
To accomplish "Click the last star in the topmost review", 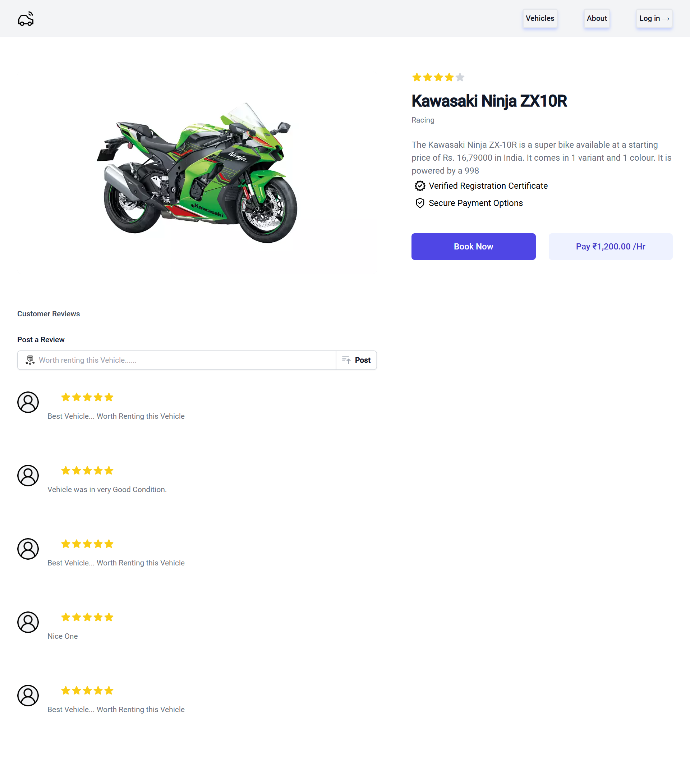I will click(x=109, y=397).
